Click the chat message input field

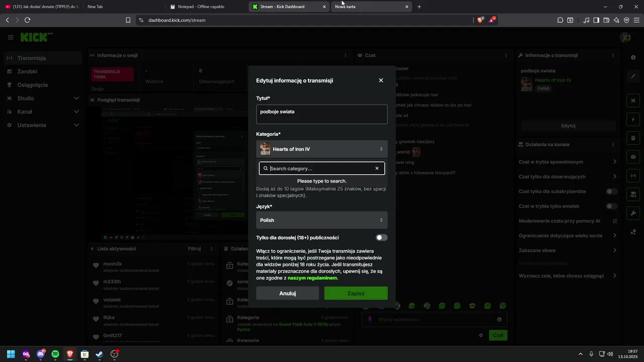434,319
